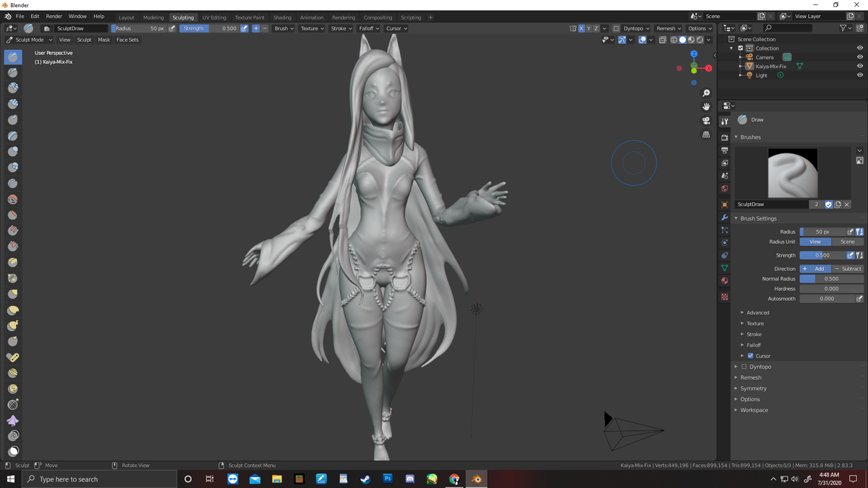Open the Falloff dropdown in header
Viewport: 868px width, 488px height.
click(x=368, y=28)
